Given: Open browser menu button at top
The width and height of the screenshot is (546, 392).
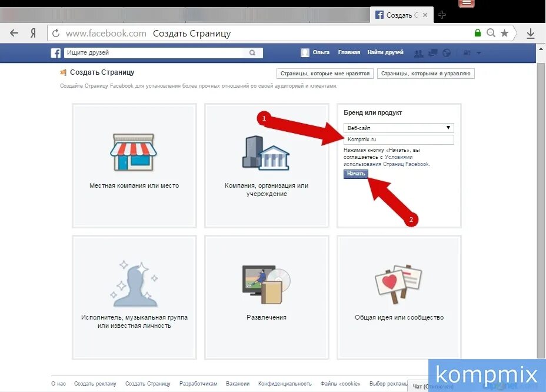Looking at the screenshot, I should coord(467,4).
